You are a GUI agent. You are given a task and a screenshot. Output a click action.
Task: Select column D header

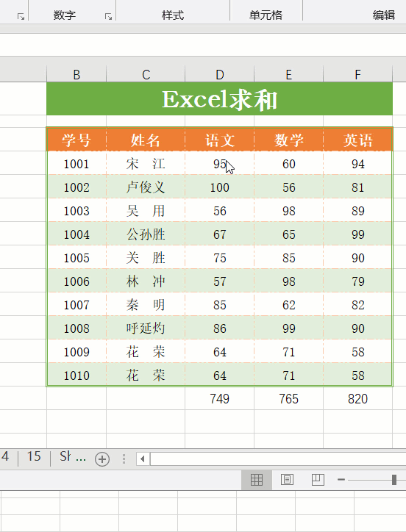point(220,74)
